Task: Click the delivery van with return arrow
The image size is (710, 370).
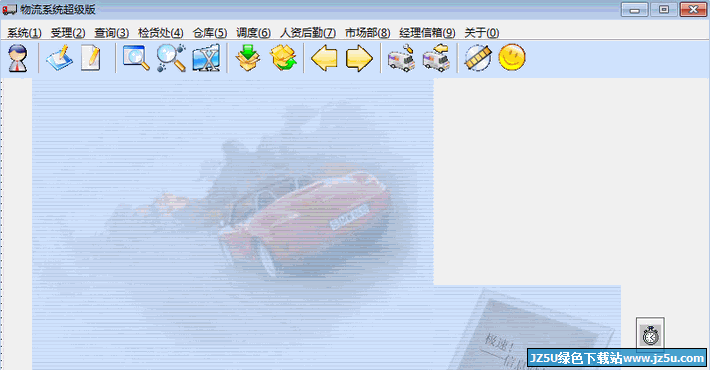Action: 436,58
